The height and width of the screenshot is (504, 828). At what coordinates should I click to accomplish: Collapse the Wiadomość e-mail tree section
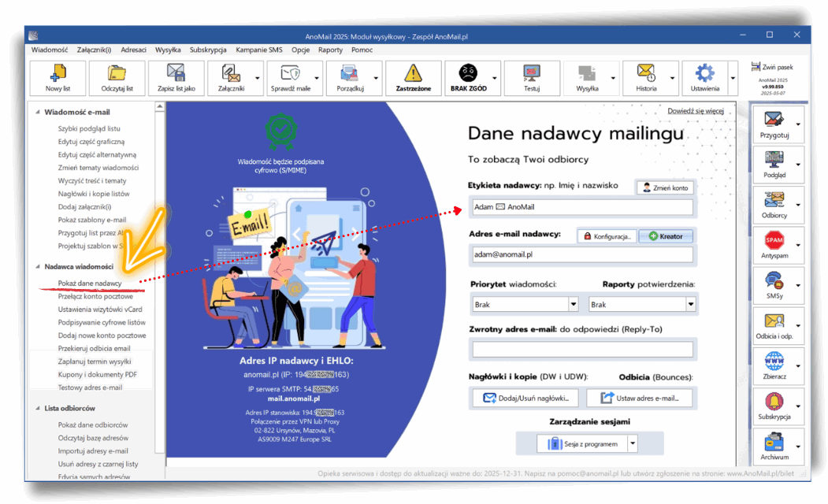coord(38,112)
